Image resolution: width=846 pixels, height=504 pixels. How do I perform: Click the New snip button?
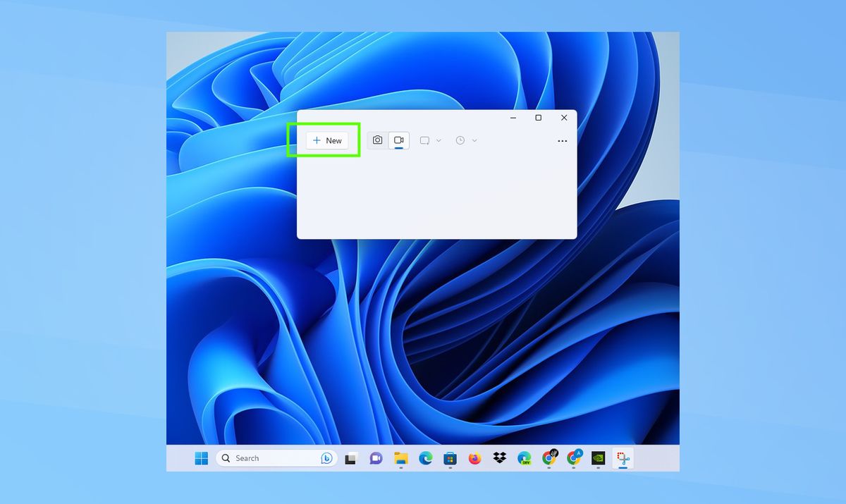tap(326, 140)
